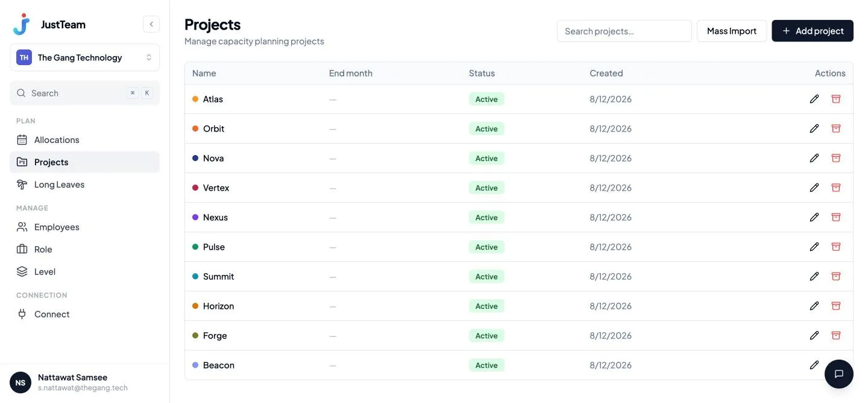The height and width of the screenshot is (403, 868).
Task: Open the chat support bubble
Action: click(x=839, y=374)
